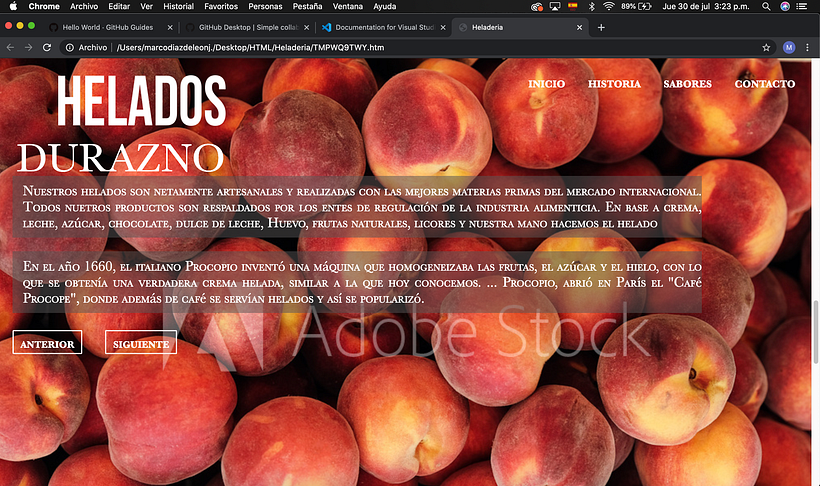Screen dimensions: 820x486
Task: Select the Heladeria tab
Action: coord(520,27)
